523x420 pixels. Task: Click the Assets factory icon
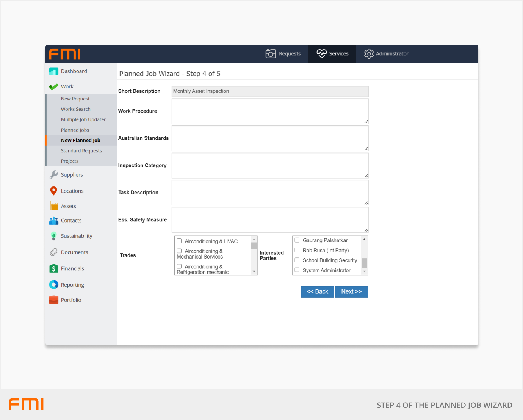tap(53, 206)
